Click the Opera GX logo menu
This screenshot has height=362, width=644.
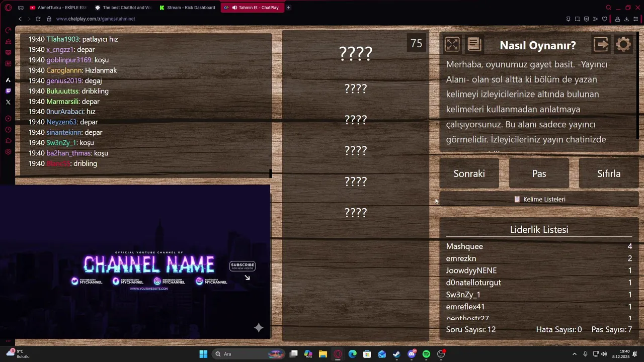click(8, 8)
